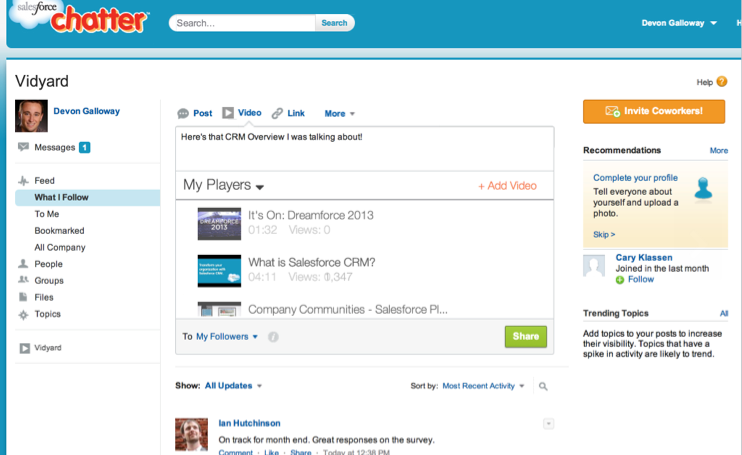
Task: Open the Ian Hutchinson profile link
Action: coord(249,423)
